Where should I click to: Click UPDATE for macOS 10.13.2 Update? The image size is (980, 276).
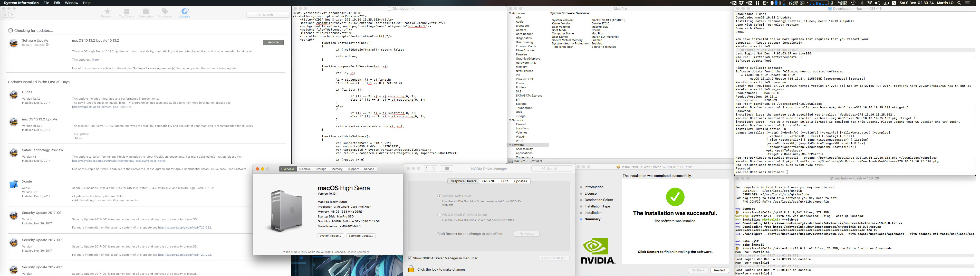tap(273, 43)
